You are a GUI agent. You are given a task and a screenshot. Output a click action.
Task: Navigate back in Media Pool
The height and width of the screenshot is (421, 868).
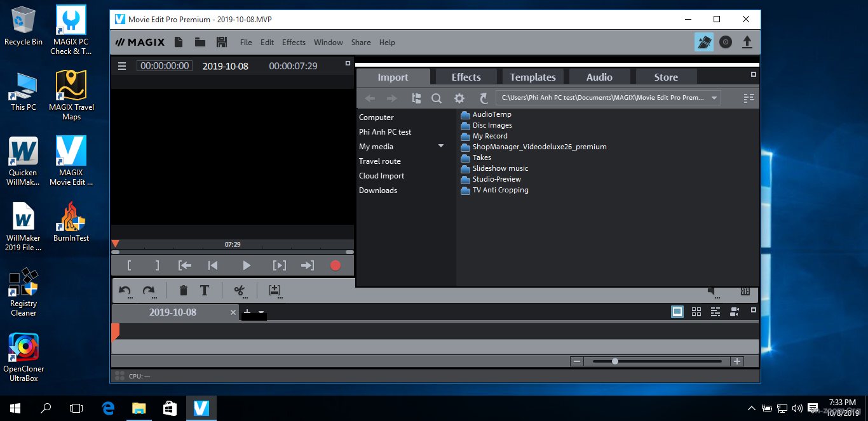click(x=370, y=98)
